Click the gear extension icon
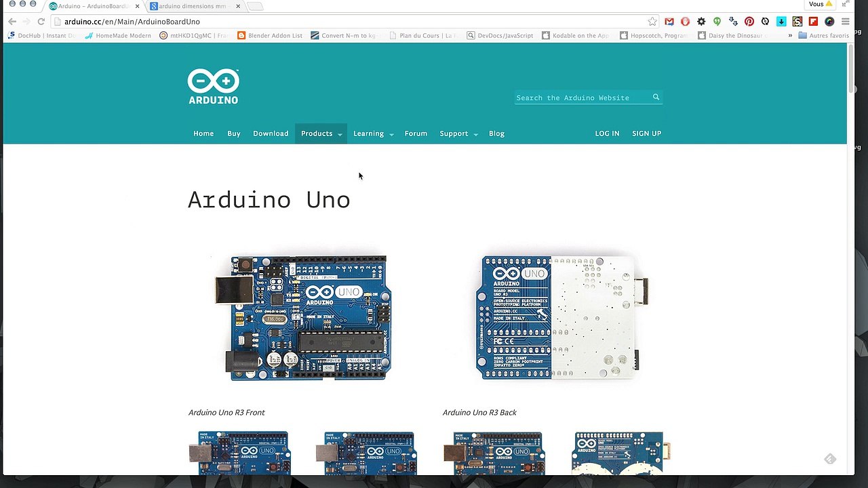Screen dimensions: 868x488 [x=701, y=22]
